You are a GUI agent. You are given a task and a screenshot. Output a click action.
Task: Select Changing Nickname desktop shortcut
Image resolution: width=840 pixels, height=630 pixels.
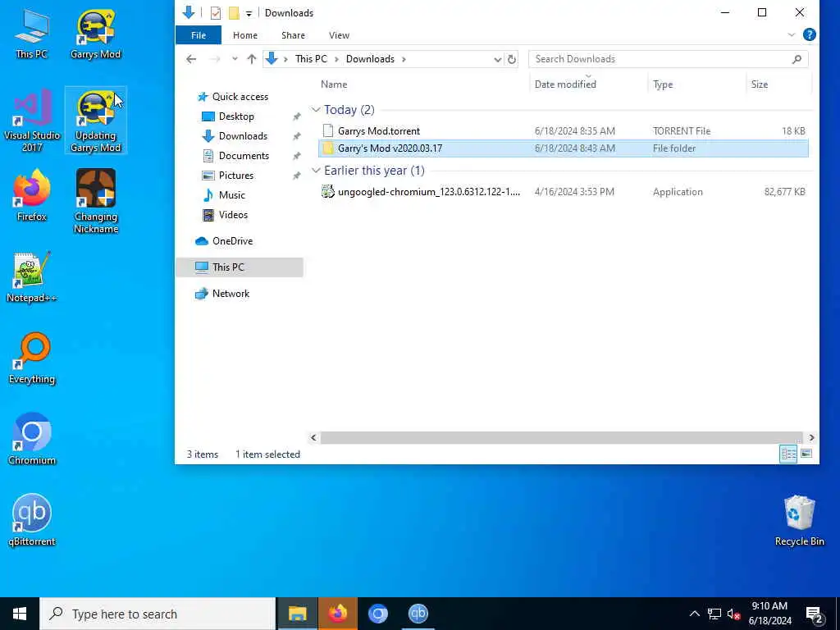95,202
